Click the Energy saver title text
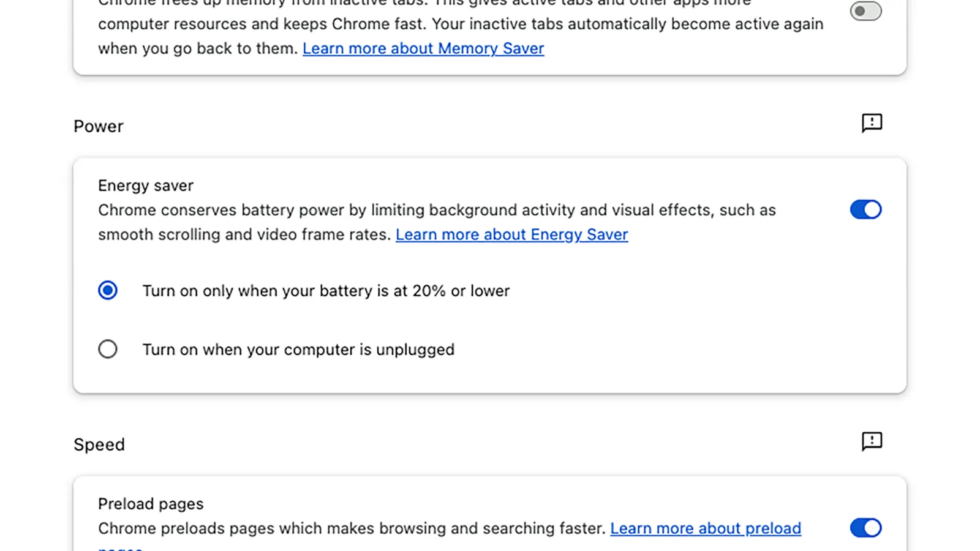Screen dimensions: 980x551 (x=146, y=186)
